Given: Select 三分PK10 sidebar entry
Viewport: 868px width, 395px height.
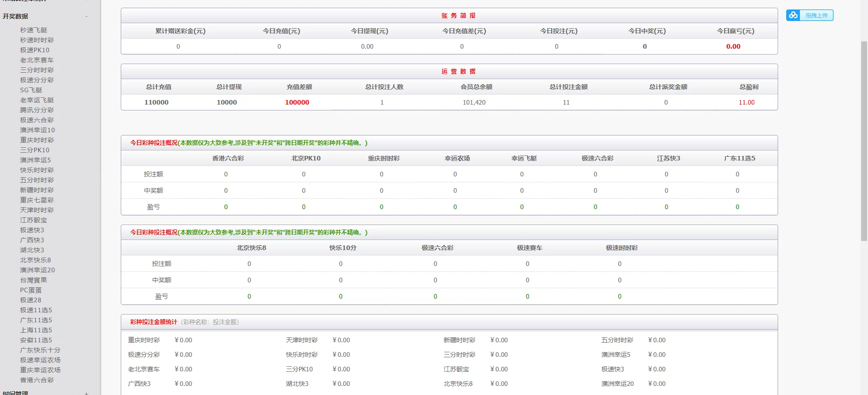Looking at the screenshot, I should pyautogui.click(x=35, y=150).
